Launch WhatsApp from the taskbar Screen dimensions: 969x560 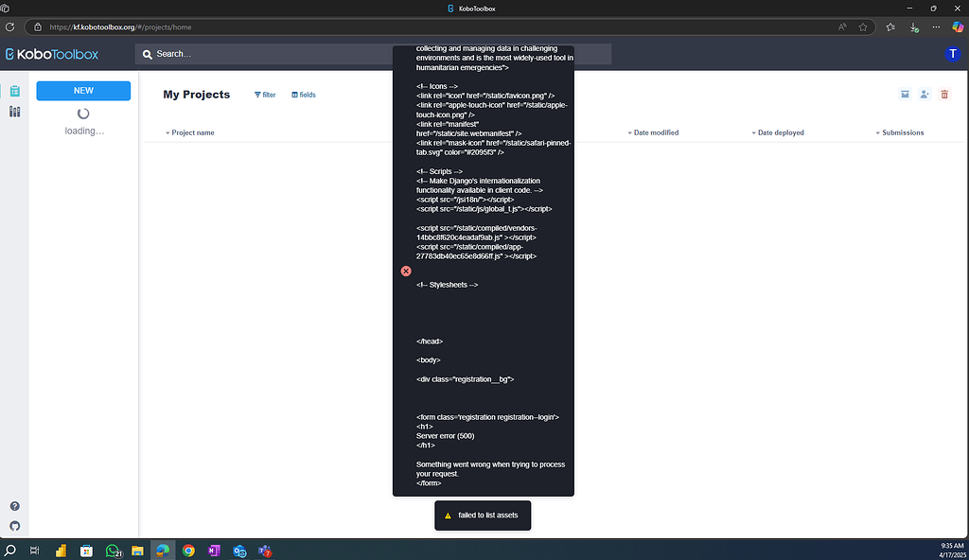pyautogui.click(x=112, y=550)
